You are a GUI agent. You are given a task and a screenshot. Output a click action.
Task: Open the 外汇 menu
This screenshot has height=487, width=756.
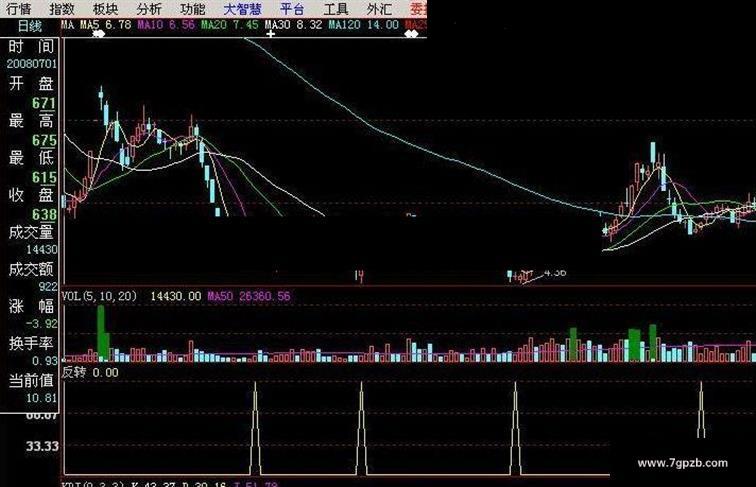point(379,9)
